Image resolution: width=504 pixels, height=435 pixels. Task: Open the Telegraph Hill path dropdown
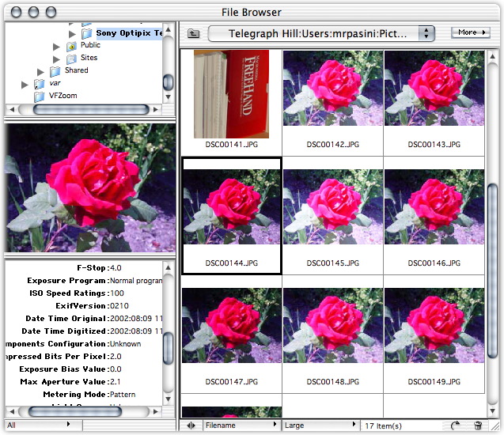pos(321,33)
